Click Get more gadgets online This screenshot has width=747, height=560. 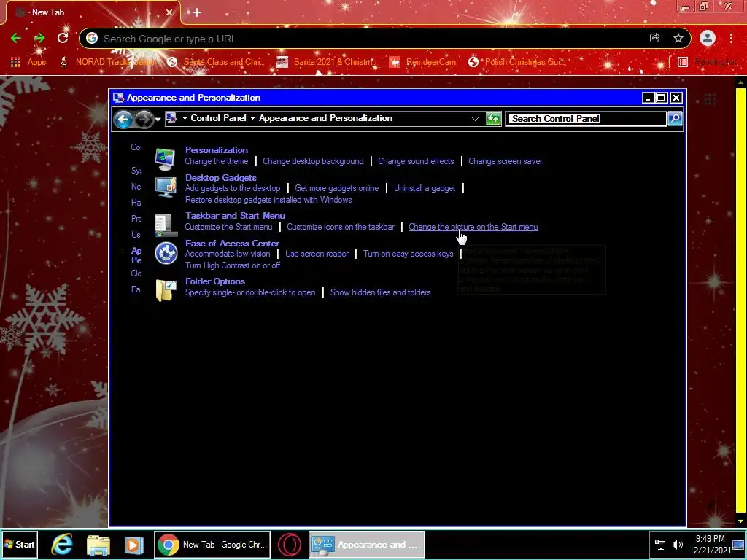tap(337, 188)
